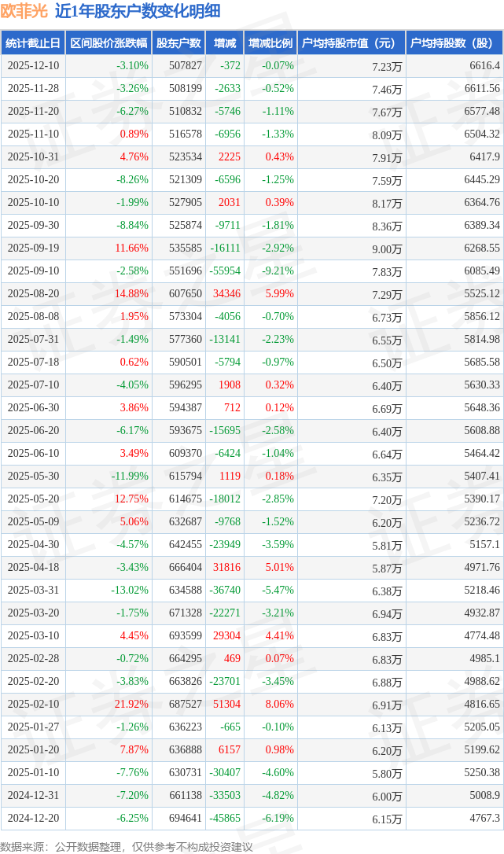Select the 2025-12-10 date cell

point(33,66)
